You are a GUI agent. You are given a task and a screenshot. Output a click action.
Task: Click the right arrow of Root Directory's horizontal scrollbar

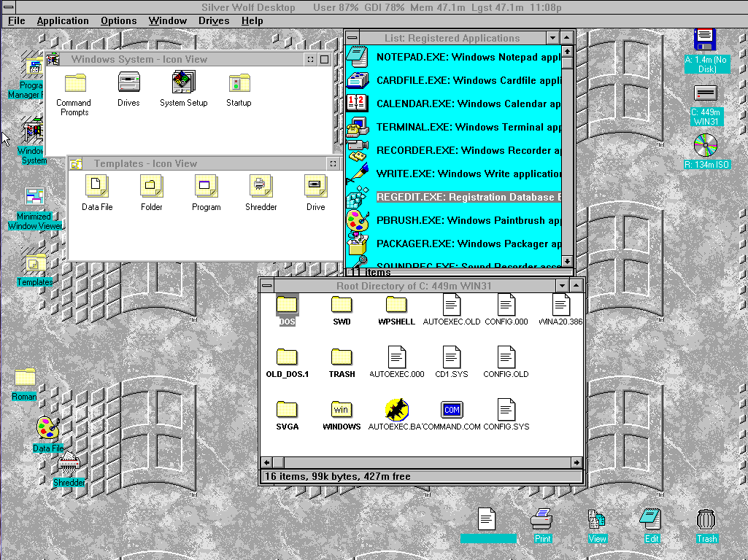coord(577,462)
